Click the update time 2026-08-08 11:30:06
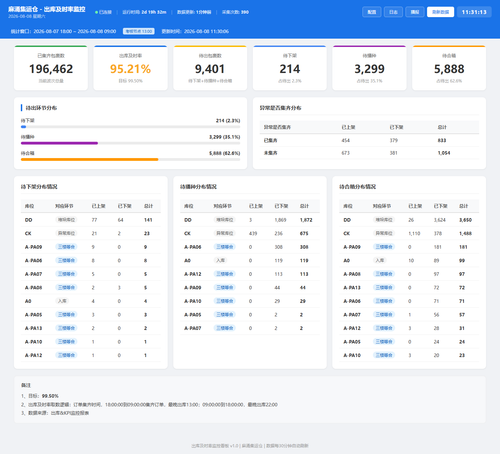The image size is (500, 454). (x=206, y=31)
